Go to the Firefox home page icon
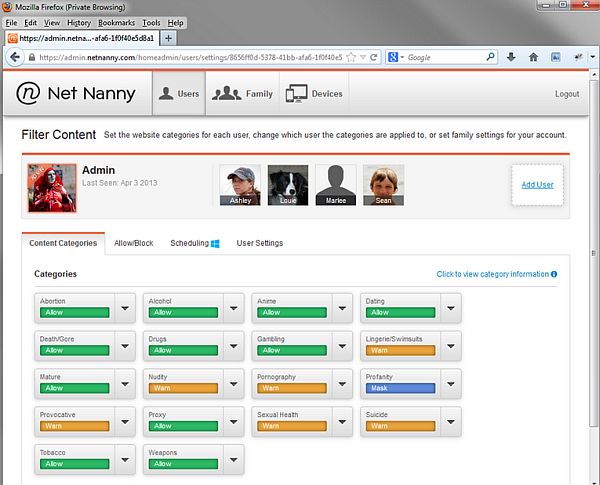This screenshot has height=485, width=600. coord(533,57)
